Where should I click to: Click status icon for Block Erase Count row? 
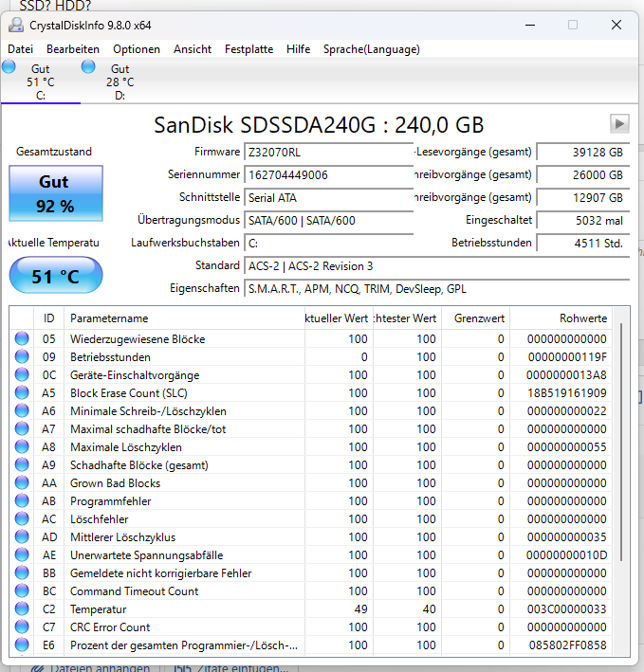22,392
